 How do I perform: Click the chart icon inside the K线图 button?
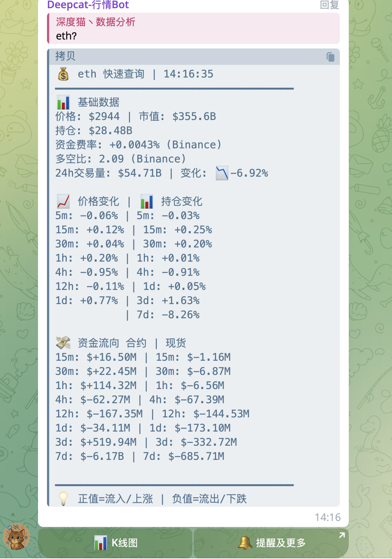[100, 542]
